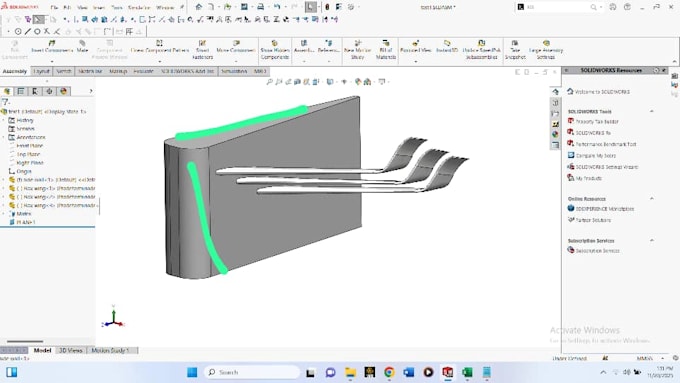
Task: Select the Circle sketch tool
Action: 18,32
